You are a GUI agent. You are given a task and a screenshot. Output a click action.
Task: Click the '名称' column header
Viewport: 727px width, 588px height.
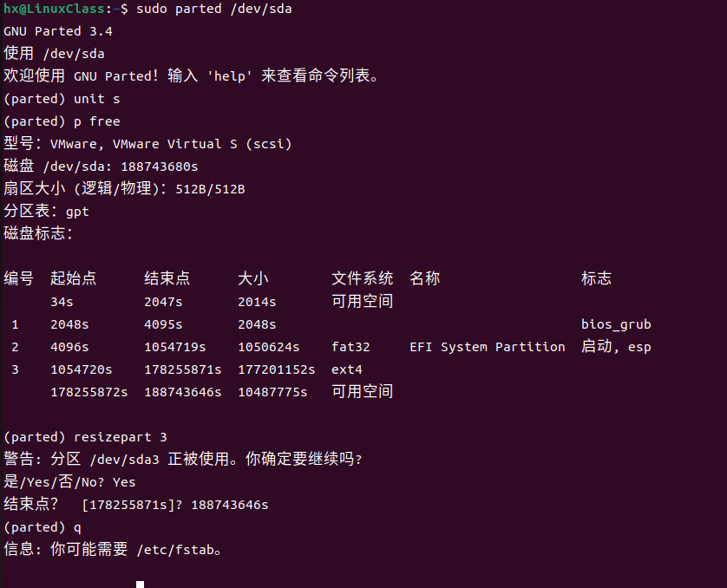point(424,278)
